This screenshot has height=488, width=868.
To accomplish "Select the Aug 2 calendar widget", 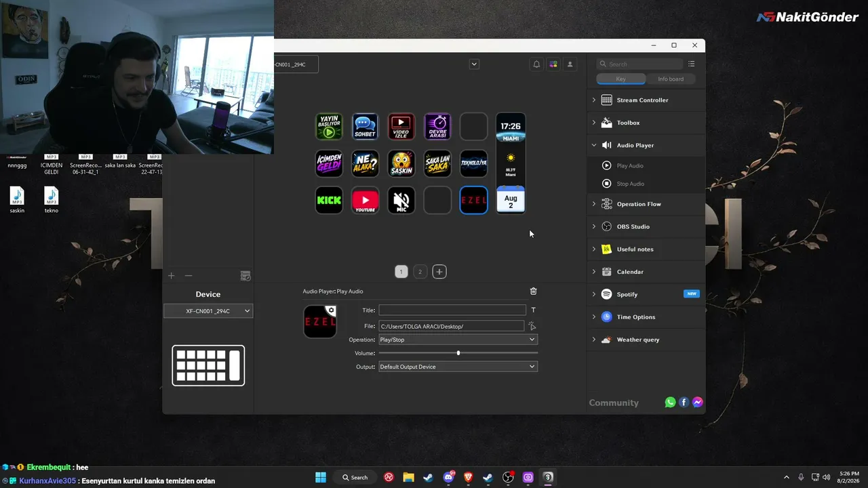I will (x=511, y=200).
